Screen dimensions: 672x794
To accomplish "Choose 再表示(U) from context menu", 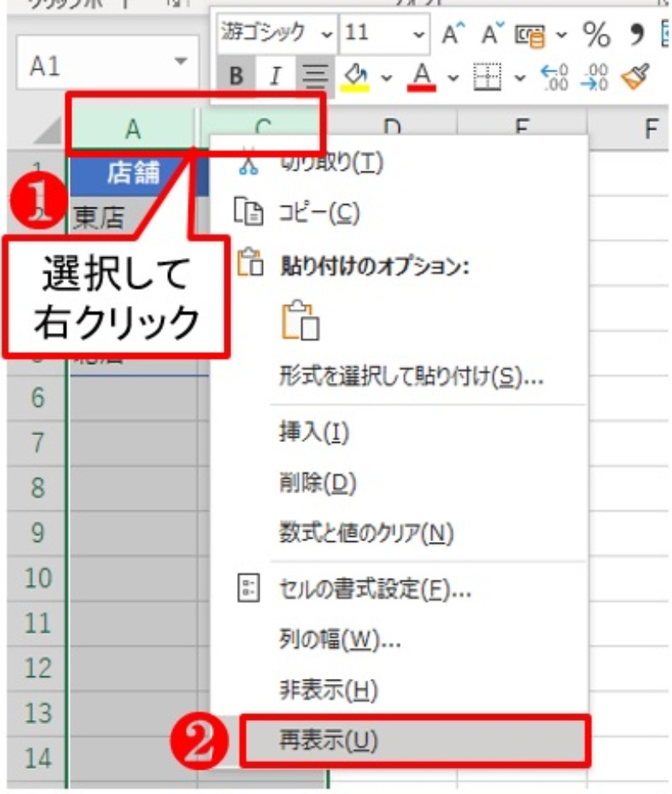I will pyautogui.click(x=328, y=739).
